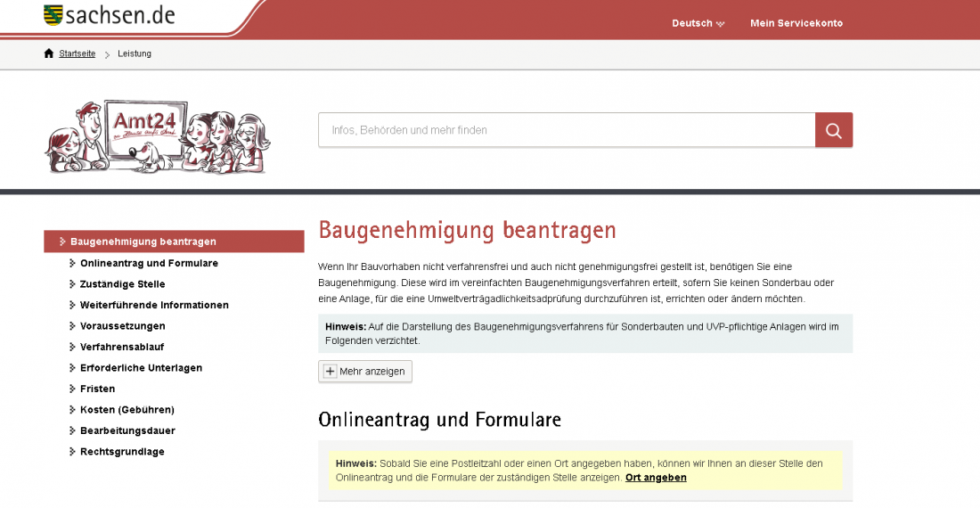
Task: Click arrow icon beside Rechtsgrundlage
Action: 72,452
